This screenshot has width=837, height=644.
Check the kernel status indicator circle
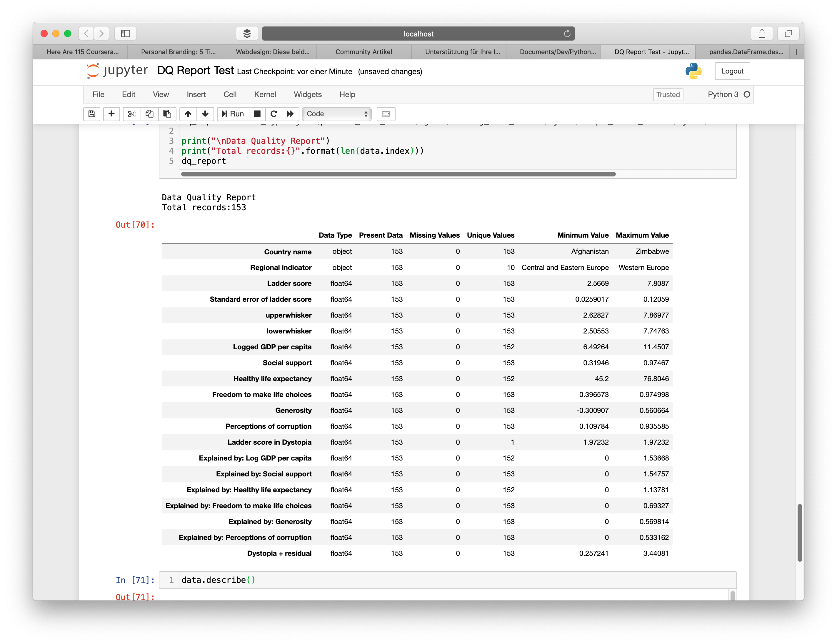746,94
